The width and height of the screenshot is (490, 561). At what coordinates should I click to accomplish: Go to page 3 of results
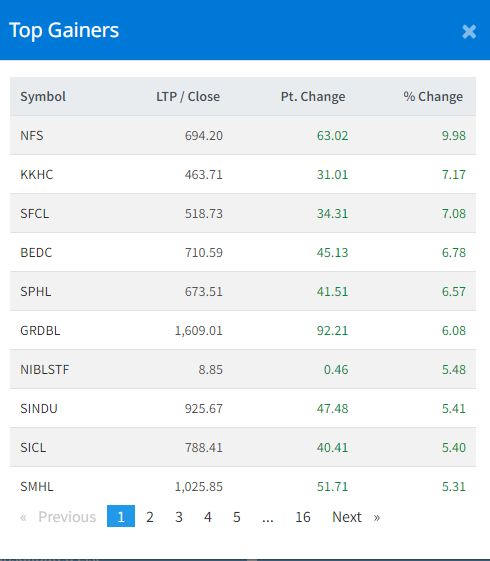point(179,517)
